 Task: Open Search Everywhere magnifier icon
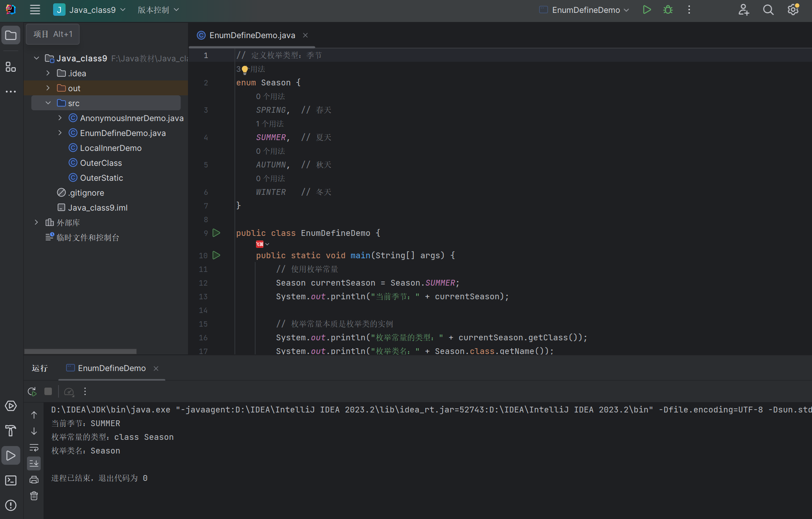click(x=768, y=10)
